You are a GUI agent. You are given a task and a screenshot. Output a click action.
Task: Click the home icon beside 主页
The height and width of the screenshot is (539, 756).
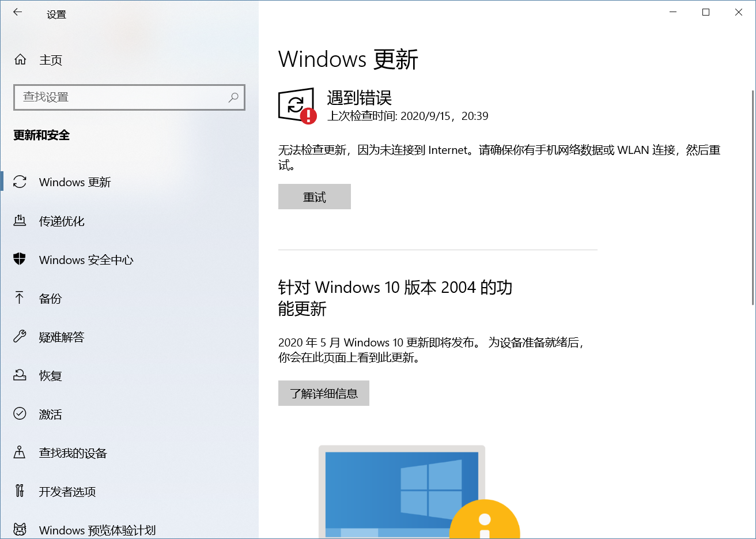pyautogui.click(x=20, y=59)
